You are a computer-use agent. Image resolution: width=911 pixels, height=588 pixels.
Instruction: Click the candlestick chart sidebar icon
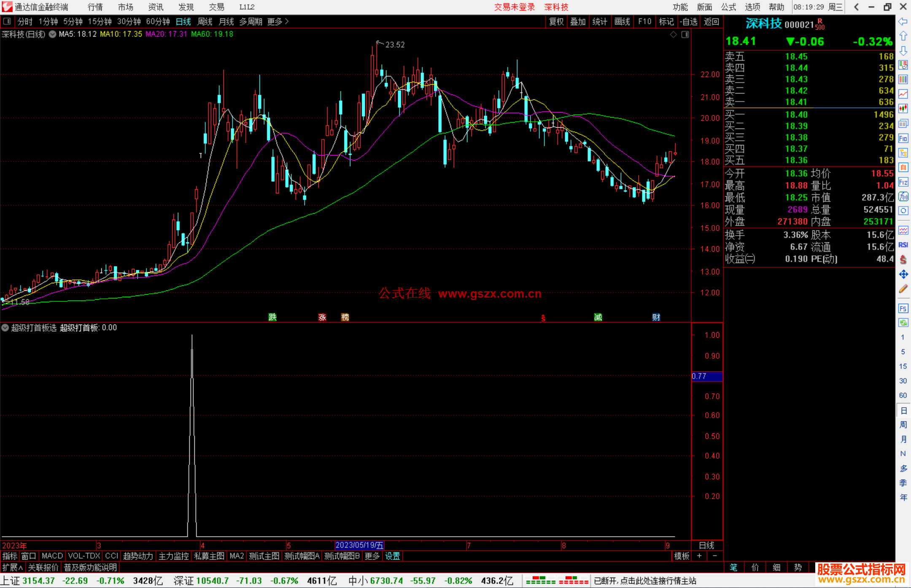903,108
